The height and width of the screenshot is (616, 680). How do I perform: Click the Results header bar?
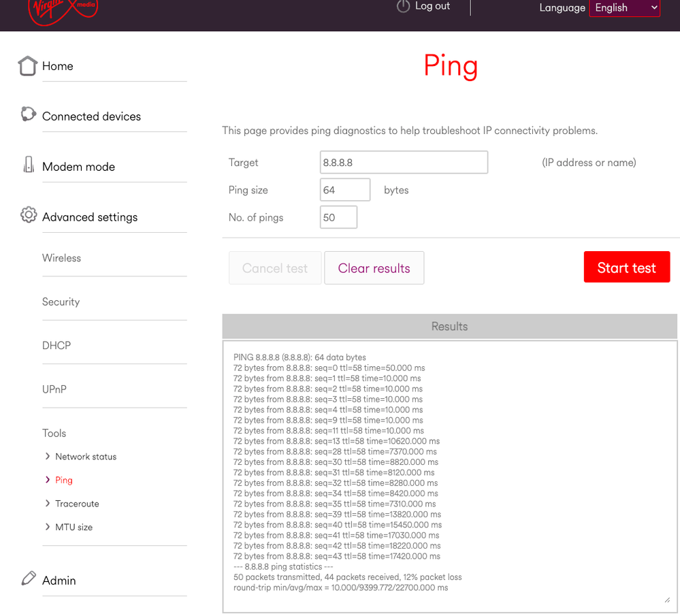[x=450, y=326]
